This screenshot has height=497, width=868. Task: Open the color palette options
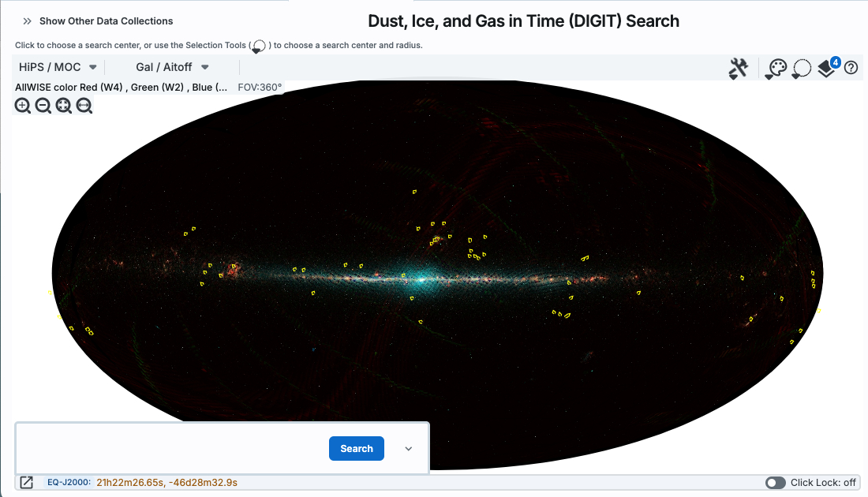[x=776, y=69]
